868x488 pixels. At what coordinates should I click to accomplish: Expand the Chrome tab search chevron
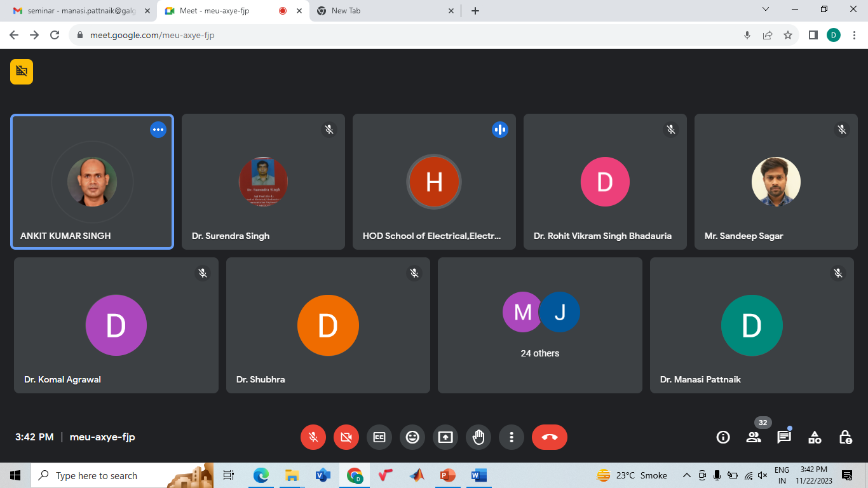pos(766,10)
